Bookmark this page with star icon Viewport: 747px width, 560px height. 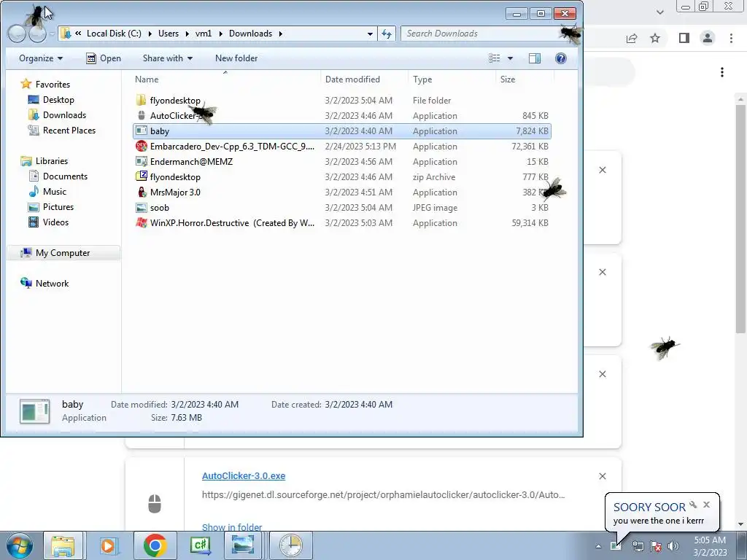pyautogui.click(x=655, y=38)
